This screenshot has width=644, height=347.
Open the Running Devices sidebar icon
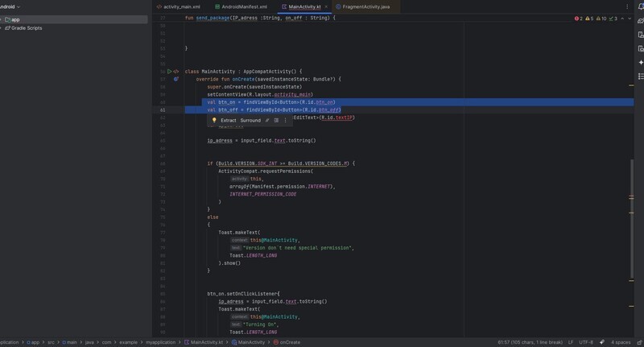tap(641, 48)
